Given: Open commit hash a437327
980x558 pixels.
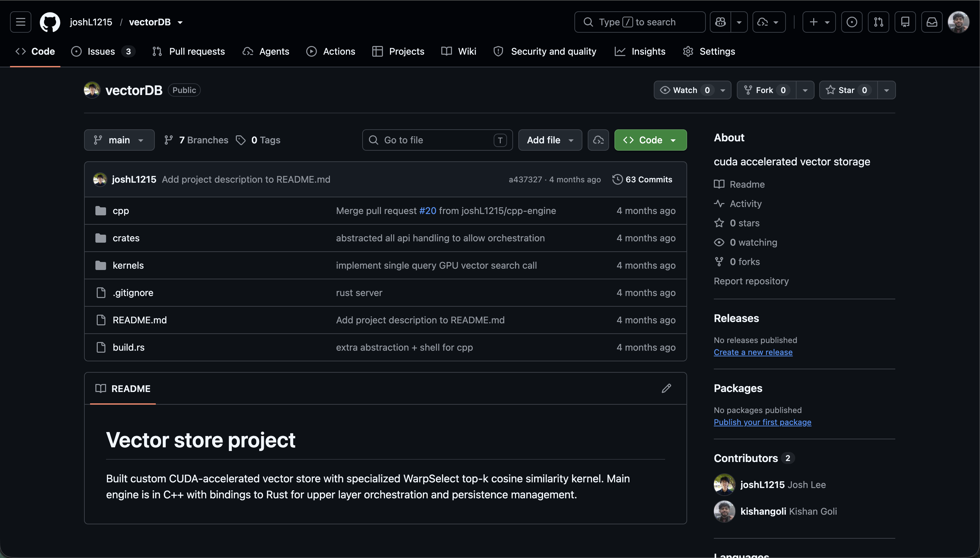Looking at the screenshot, I should coord(525,179).
